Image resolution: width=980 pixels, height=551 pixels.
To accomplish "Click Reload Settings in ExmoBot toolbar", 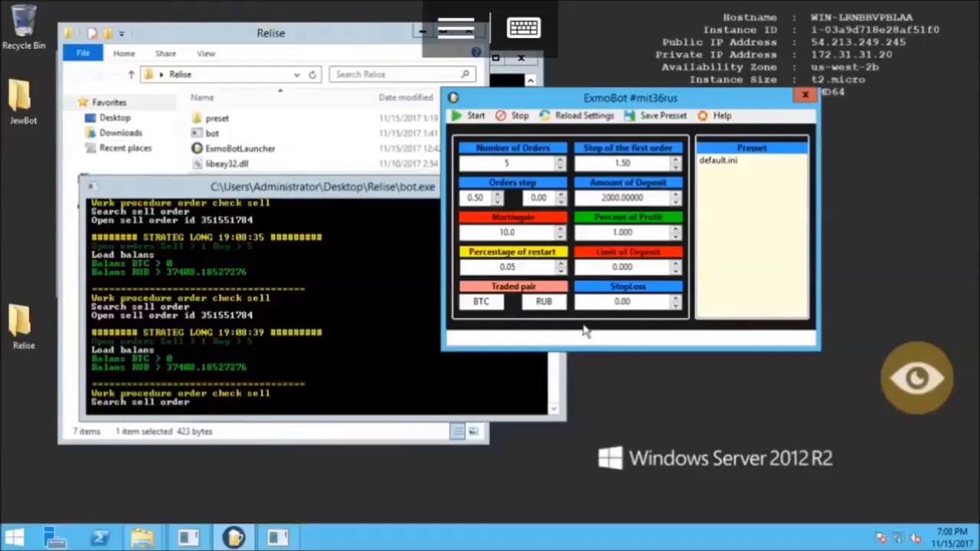I will tap(584, 116).
